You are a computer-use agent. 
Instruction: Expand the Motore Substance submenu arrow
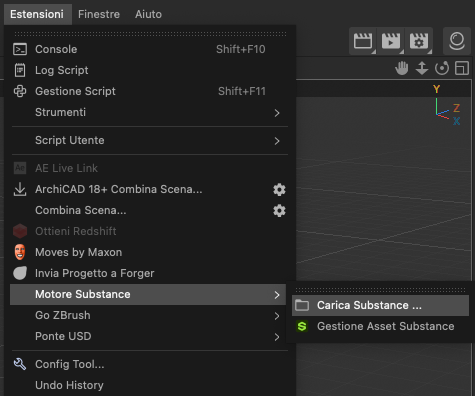(x=277, y=295)
